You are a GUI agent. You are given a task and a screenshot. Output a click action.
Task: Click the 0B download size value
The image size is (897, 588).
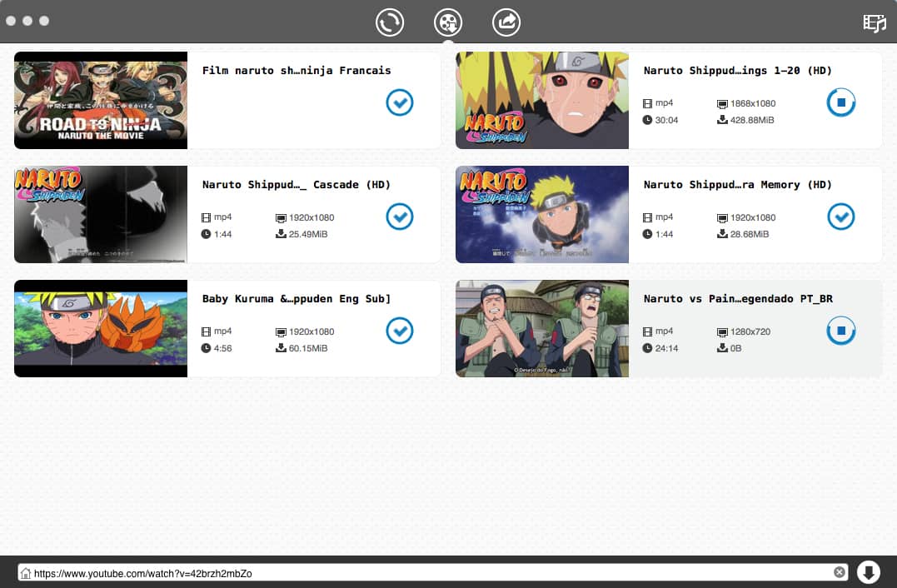click(735, 348)
